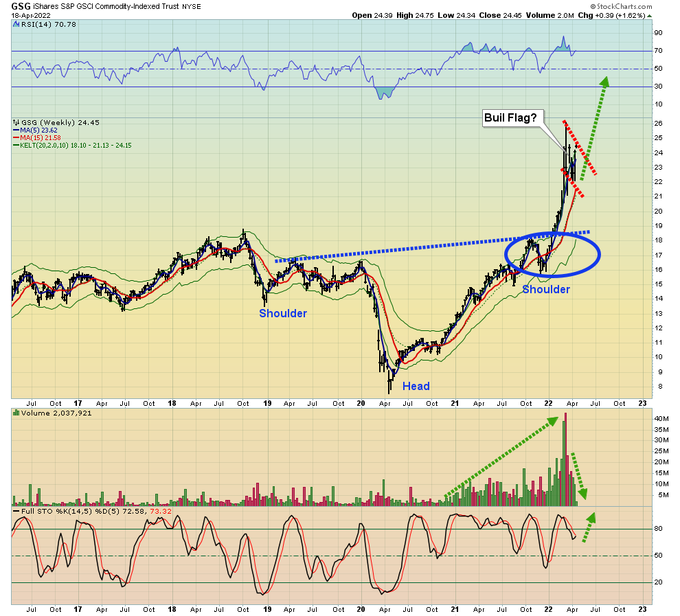Screen dimensions: 680x616
Task: Click year 23 on bottom stochastic time axis
Action: pos(642,610)
